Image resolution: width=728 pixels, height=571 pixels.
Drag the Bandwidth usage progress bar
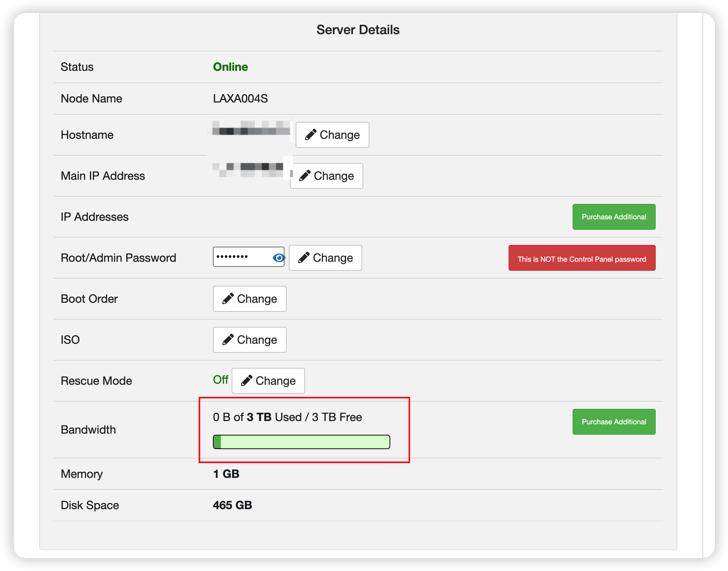pos(301,437)
